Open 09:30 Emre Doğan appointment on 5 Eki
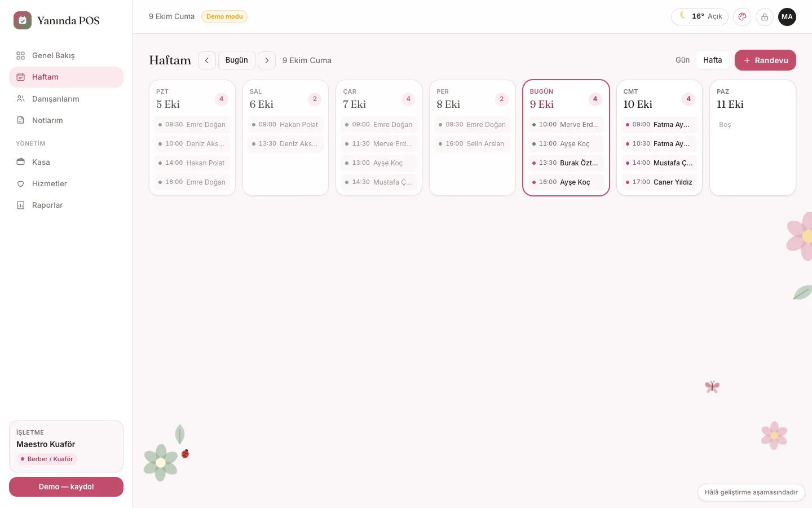Screen dimensions: 812x508 192,125
